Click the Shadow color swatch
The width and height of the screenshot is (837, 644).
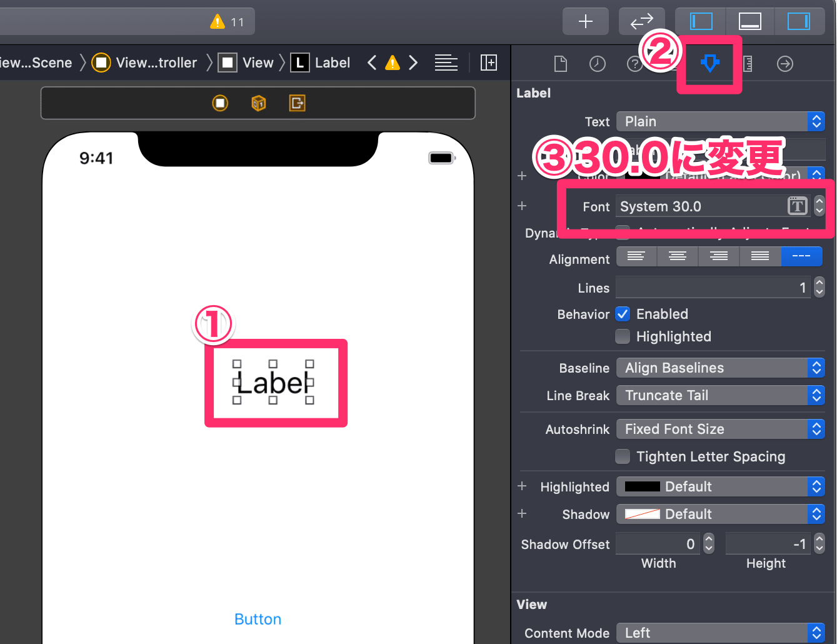pyautogui.click(x=643, y=514)
